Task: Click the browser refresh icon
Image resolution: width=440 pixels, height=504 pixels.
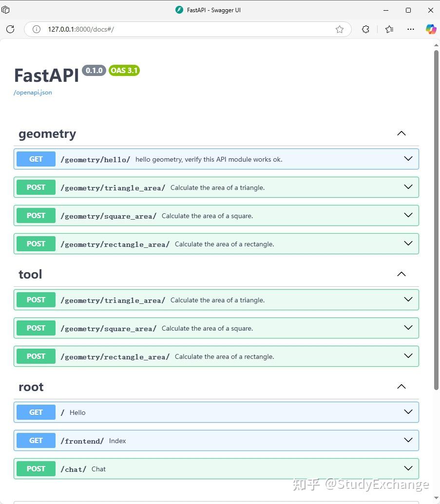Action: pyautogui.click(x=10, y=29)
